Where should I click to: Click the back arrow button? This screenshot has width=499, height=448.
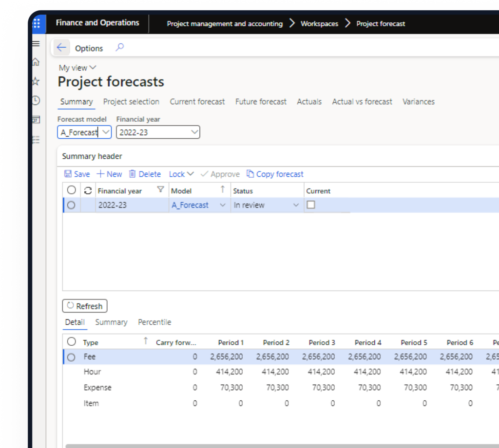(x=61, y=48)
